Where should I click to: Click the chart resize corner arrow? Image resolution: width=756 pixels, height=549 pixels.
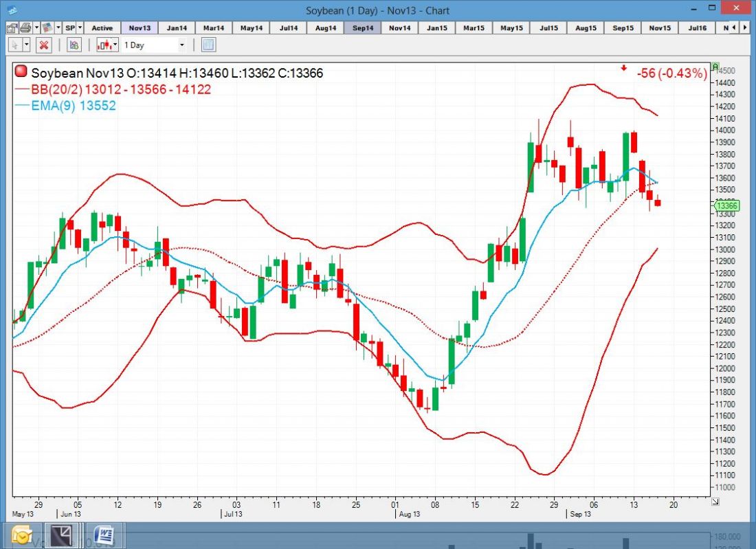[715, 502]
